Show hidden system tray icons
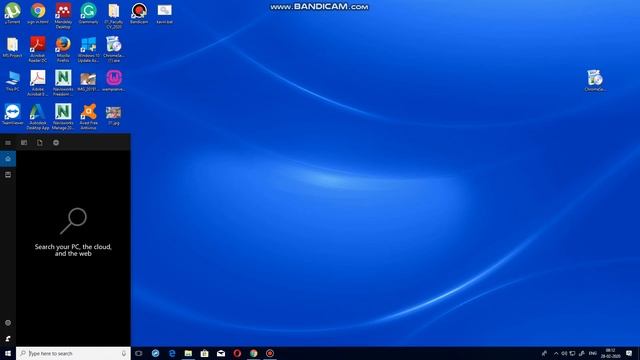Viewport: 640px width, 360px height. tap(556, 353)
